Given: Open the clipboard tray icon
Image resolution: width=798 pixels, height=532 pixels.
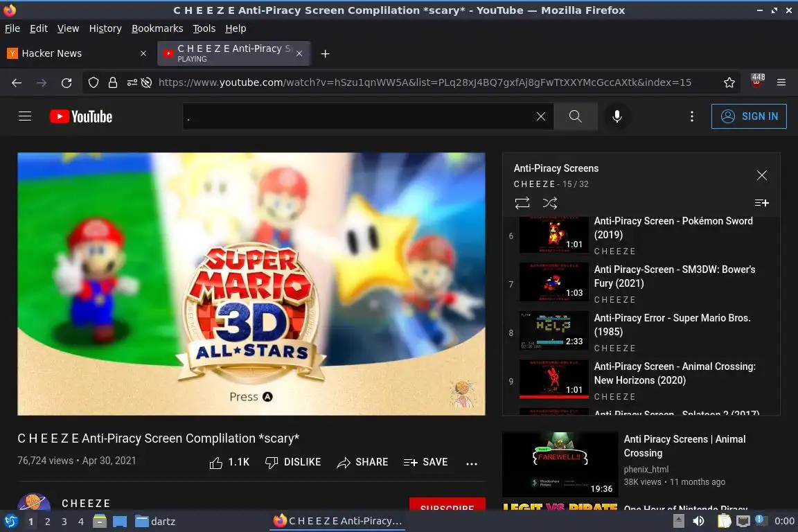Looking at the screenshot, I should (724, 521).
